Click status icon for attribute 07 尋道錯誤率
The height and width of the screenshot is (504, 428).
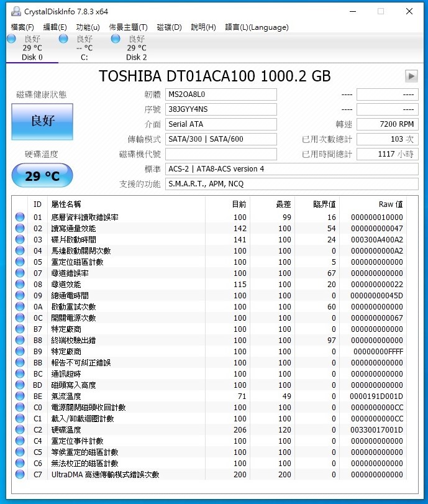point(20,273)
